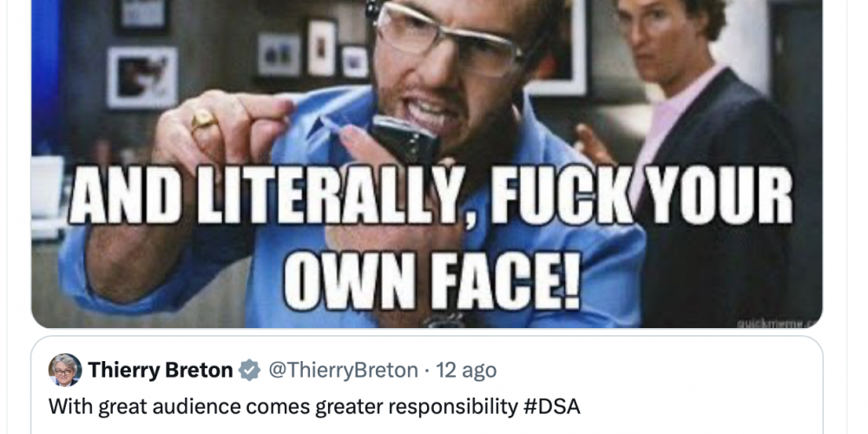Screen dimensions: 868x434
Task: Open the #DSA hashtag
Action: pyautogui.click(x=551, y=407)
